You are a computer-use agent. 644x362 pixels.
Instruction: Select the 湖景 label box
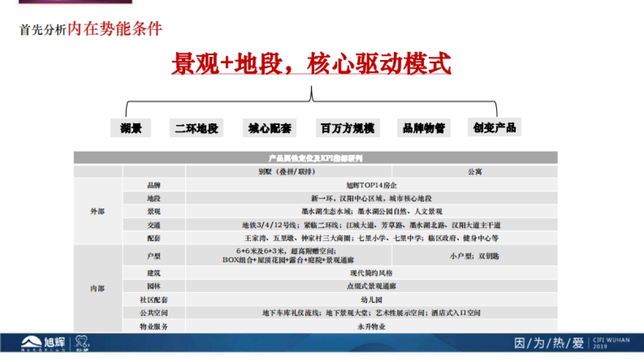(x=130, y=128)
